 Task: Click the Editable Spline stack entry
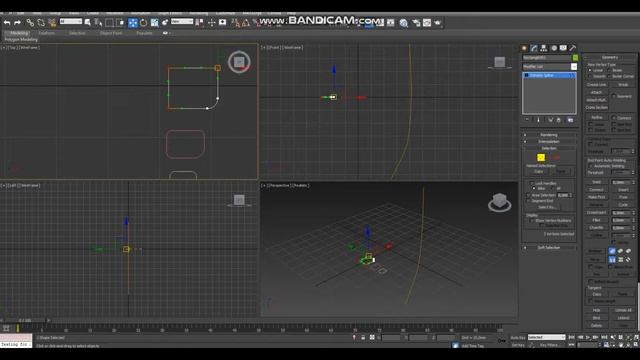[x=549, y=76]
